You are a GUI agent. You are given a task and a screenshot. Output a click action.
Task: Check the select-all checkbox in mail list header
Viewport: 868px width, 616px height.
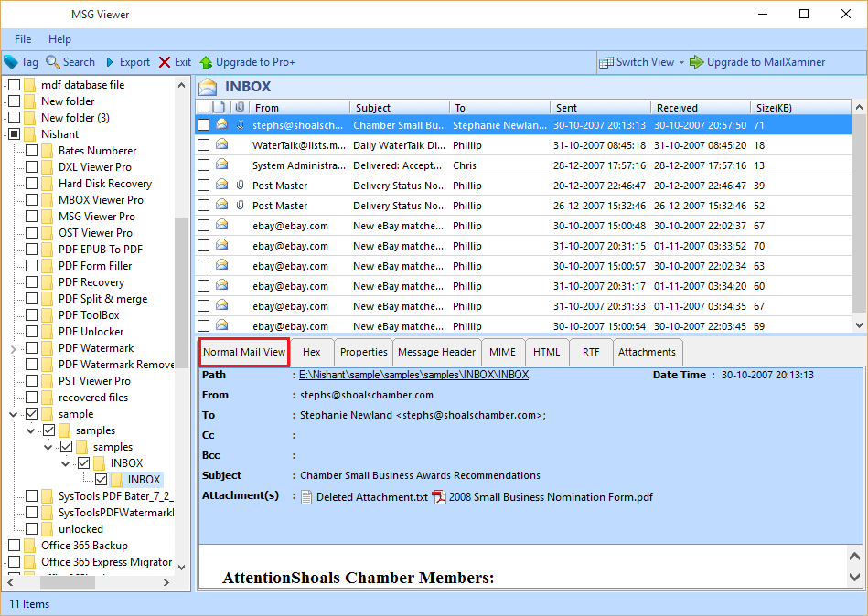point(204,107)
